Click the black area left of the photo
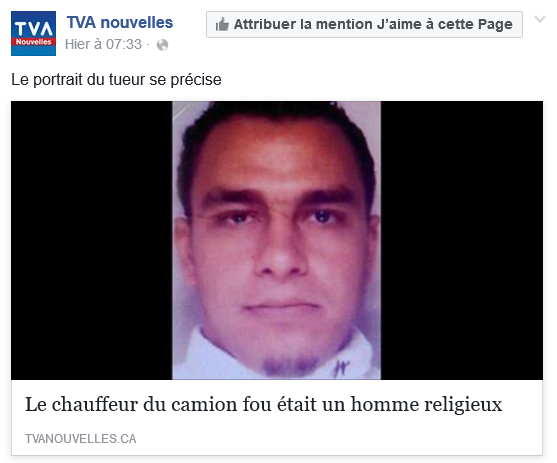Screen dimensions: 557x463 92,240
